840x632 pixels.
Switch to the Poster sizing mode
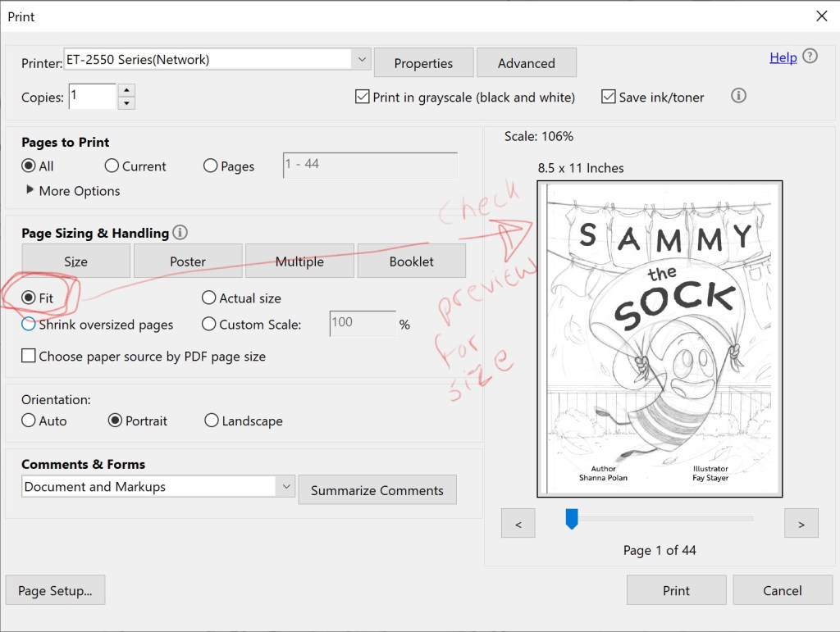pyautogui.click(x=187, y=261)
